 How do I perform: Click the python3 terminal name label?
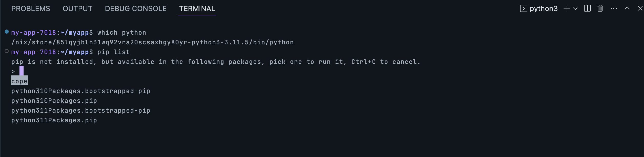(x=544, y=9)
